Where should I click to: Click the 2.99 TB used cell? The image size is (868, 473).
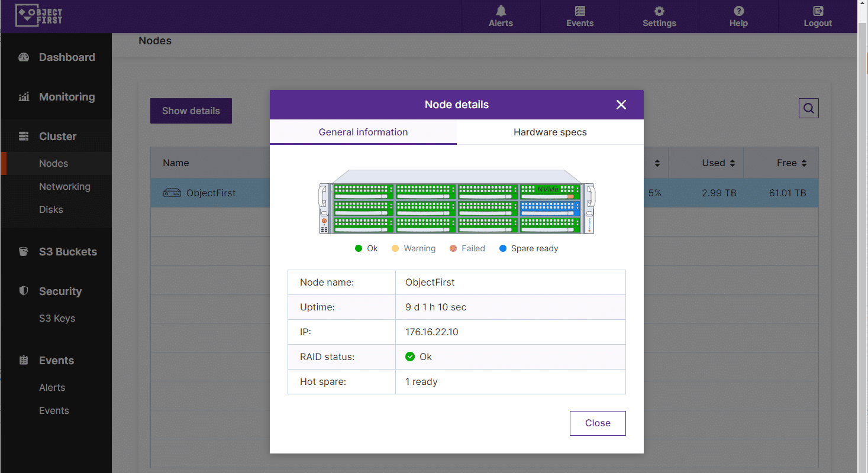click(719, 193)
